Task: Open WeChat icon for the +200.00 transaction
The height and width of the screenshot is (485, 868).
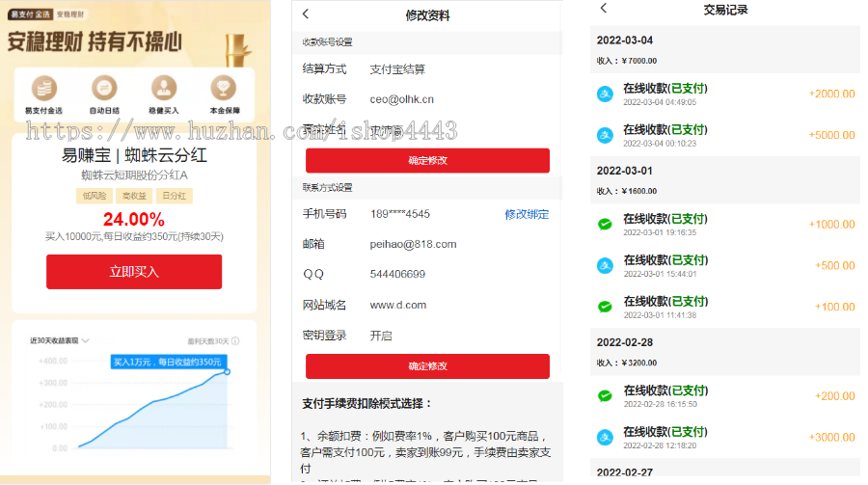Action: pos(605,396)
